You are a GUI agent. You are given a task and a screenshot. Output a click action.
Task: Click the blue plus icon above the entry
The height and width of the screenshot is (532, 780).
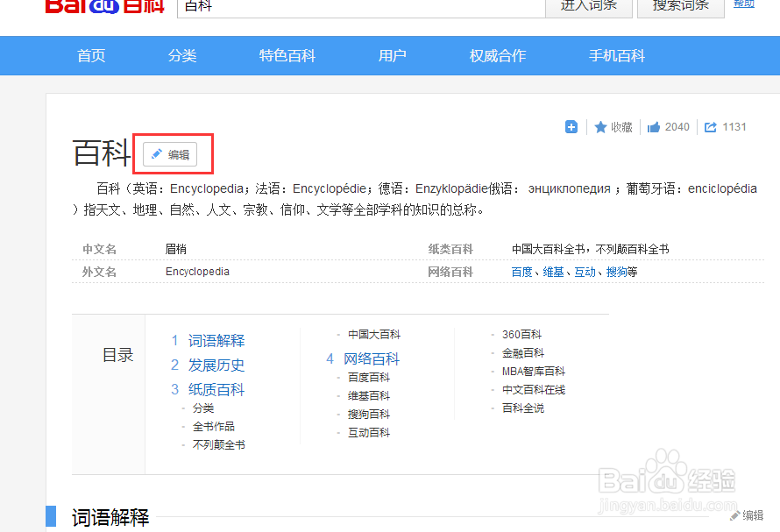tap(571, 126)
